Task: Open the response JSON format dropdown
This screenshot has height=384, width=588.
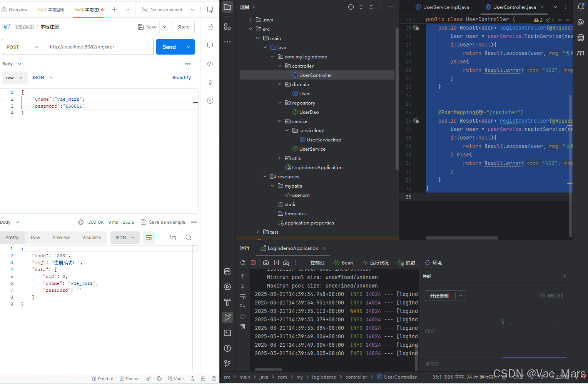Action: 125,238
